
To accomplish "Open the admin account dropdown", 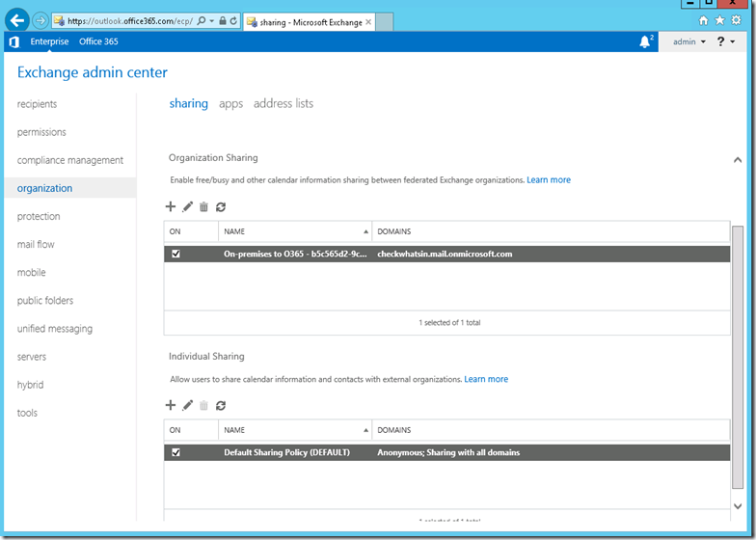I will click(688, 42).
